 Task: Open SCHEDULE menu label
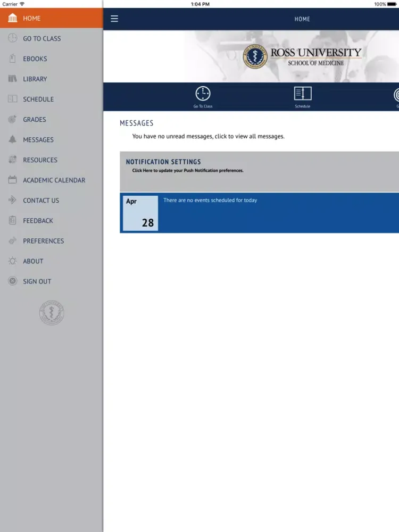(38, 99)
